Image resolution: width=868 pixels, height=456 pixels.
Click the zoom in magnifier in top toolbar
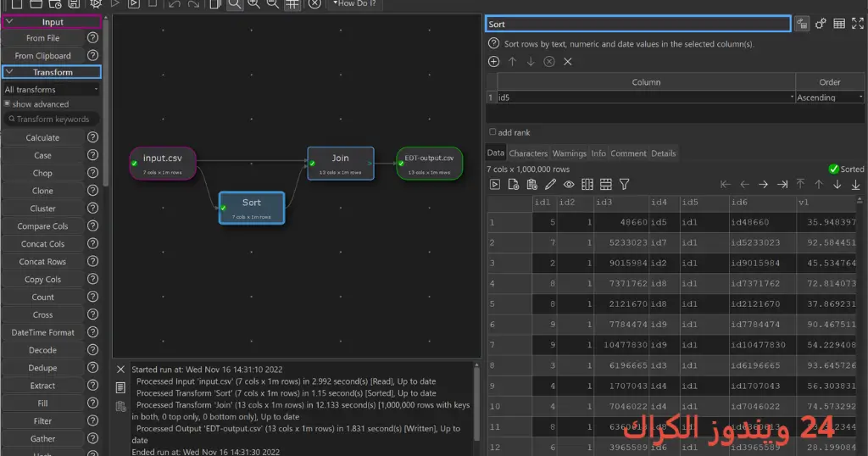(x=254, y=4)
